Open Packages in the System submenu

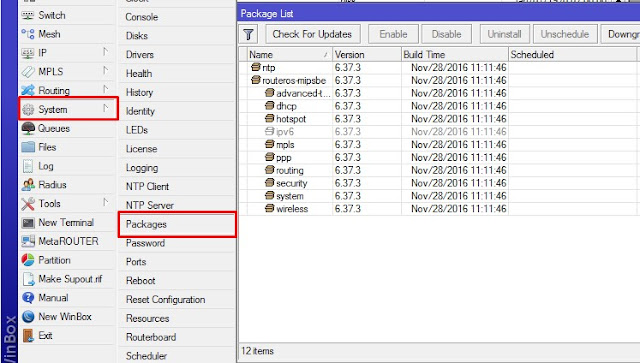click(x=177, y=224)
